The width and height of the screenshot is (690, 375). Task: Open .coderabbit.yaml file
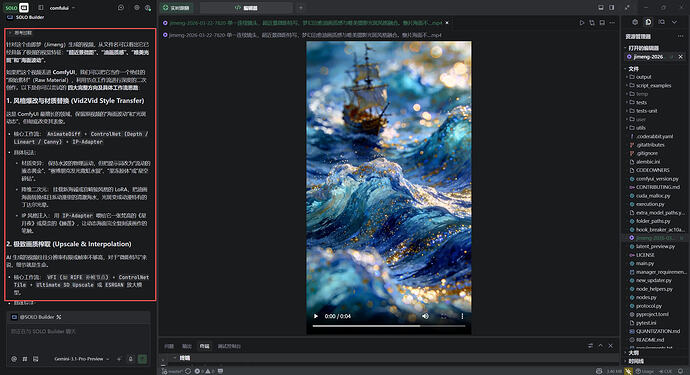[654, 136]
